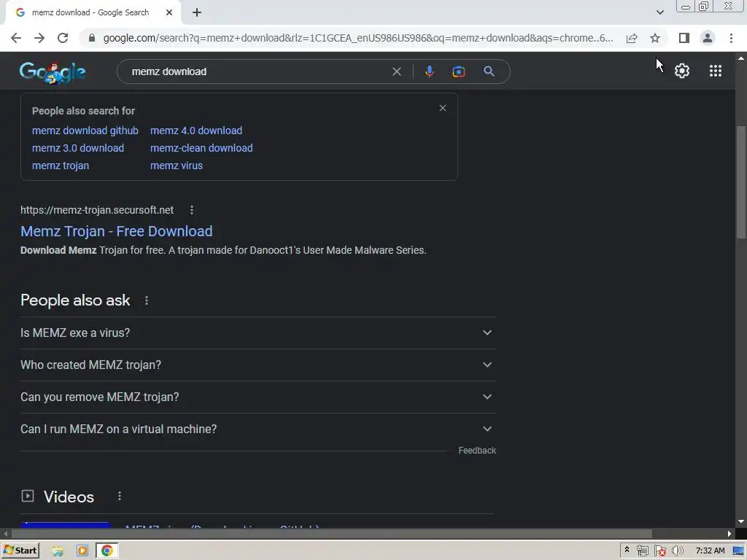Open Google quick settings gear
The image size is (747, 560).
click(682, 71)
